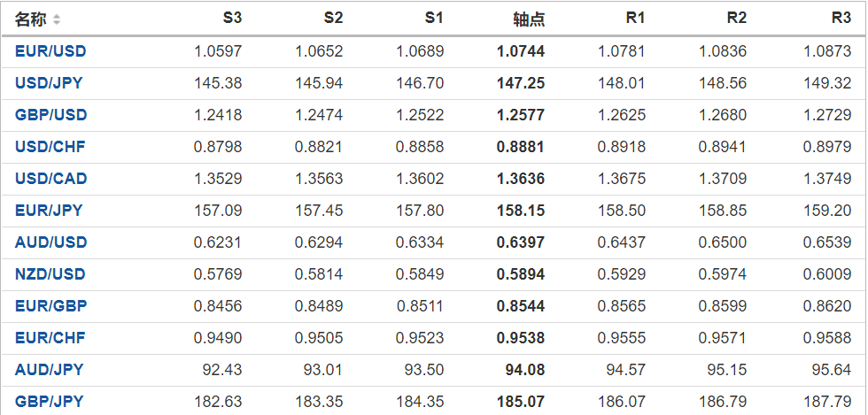Click the USD/CAD pair link
Viewport: 868px width, 415px height.
click(50, 179)
